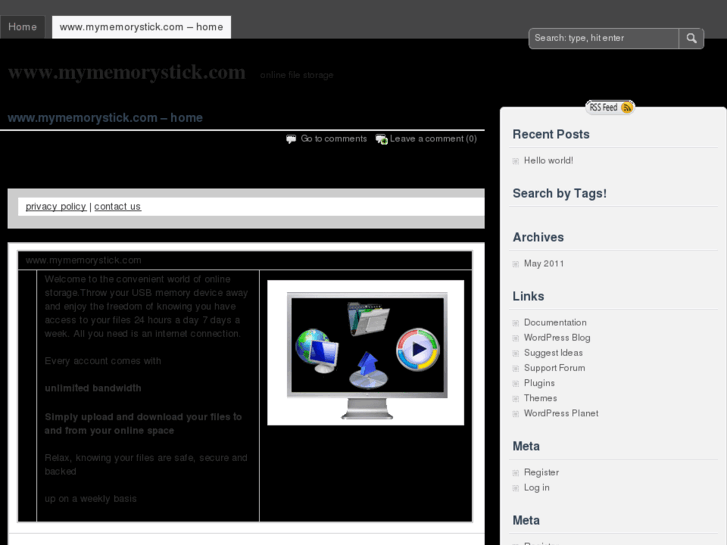This screenshot has width=727, height=545.
Task: Click the Go to comments speech bubble icon
Action: 291,139
